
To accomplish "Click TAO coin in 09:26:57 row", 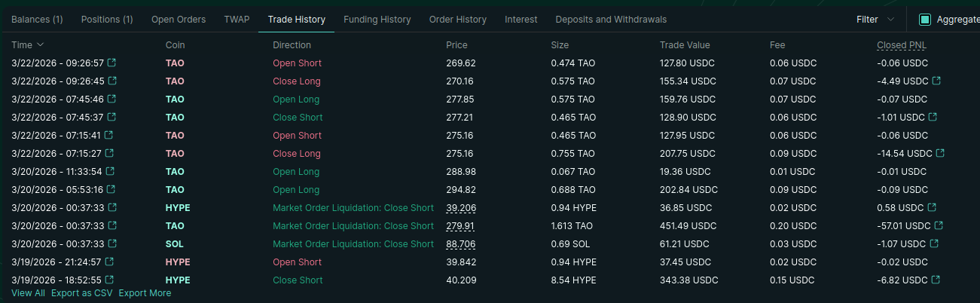I will [x=175, y=63].
